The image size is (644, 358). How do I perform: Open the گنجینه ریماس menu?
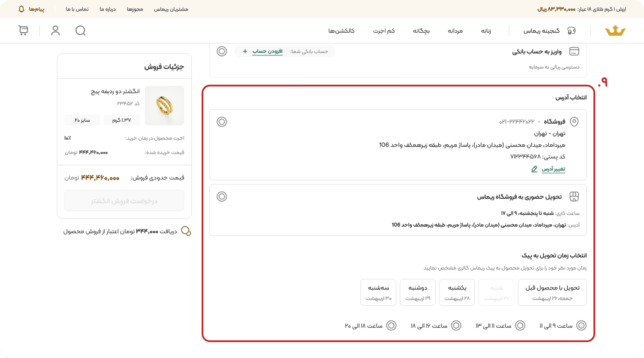542,31
